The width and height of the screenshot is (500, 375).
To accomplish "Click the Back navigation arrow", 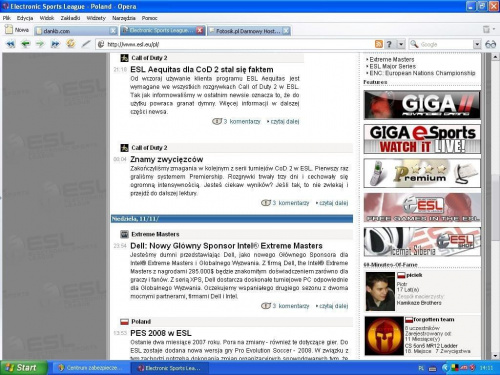I will (x=25, y=44).
